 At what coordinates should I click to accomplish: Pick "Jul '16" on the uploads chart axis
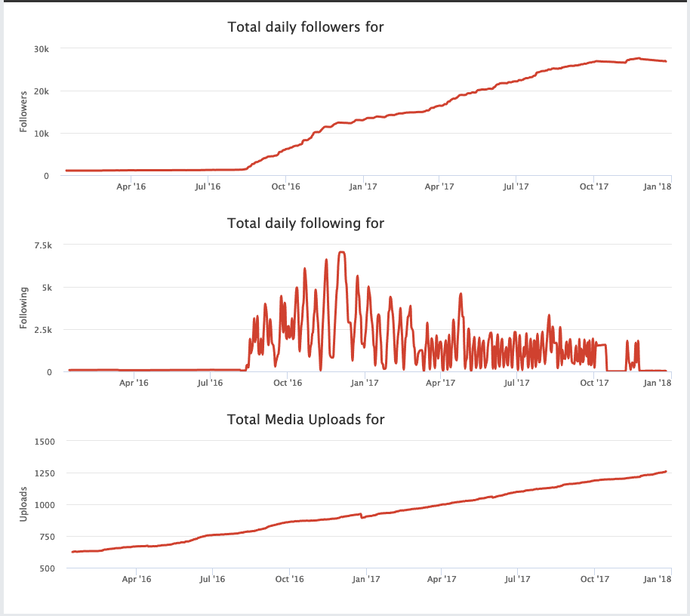(x=212, y=579)
